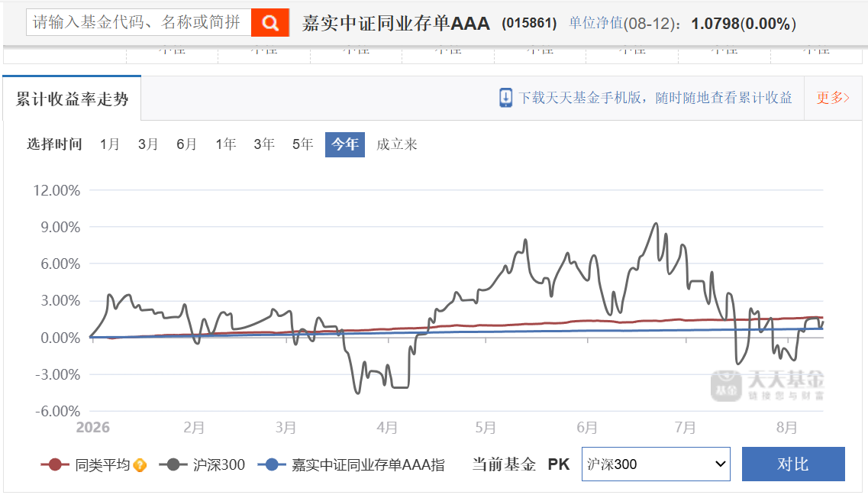This screenshot has width=868, height=495.
Task: Select the 5年 time range
Action: pyautogui.click(x=303, y=144)
